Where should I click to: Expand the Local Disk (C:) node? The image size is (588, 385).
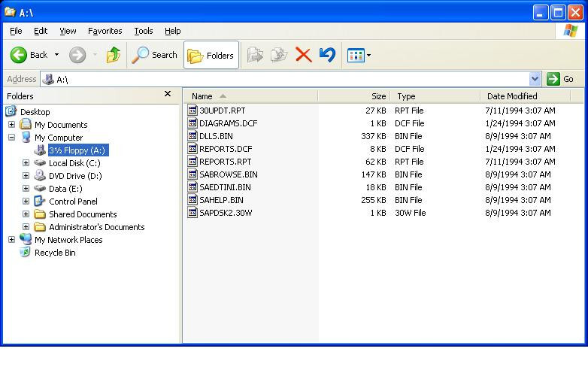pos(26,162)
